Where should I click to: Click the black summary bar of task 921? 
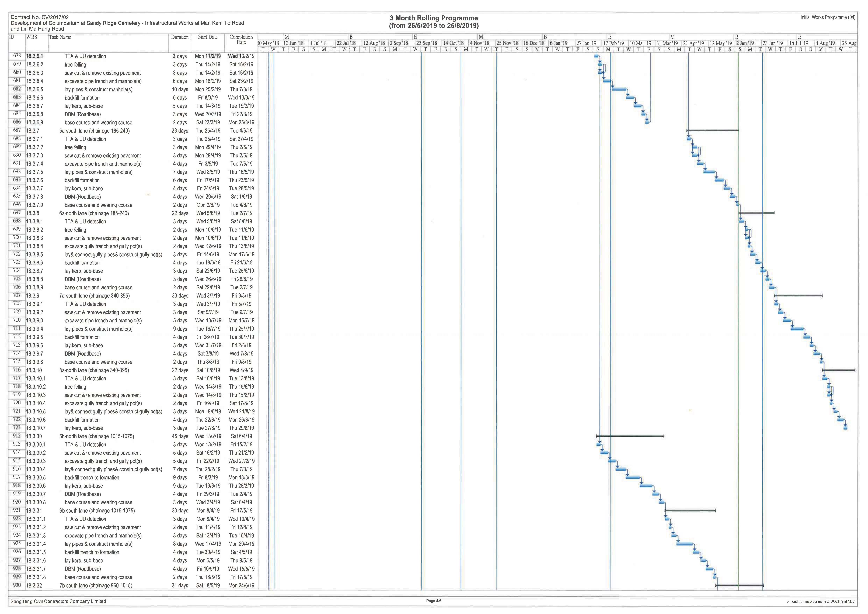coord(690,510)
